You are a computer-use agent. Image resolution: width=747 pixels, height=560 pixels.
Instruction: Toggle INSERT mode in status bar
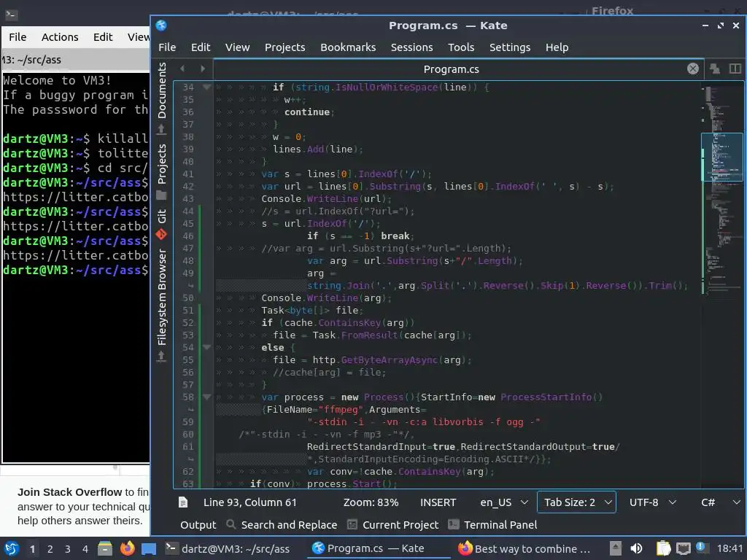[x=438, y=502]
